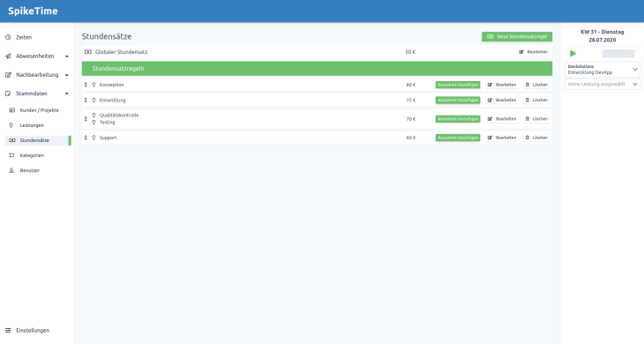Go to Kategorien page
This screenshot has height=344, width=644.
(x=32, y=155)
